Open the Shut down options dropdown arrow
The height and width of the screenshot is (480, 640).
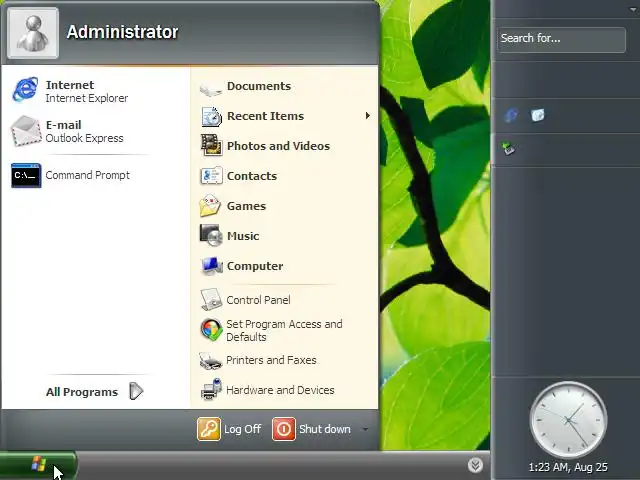[x=365, y=429]
